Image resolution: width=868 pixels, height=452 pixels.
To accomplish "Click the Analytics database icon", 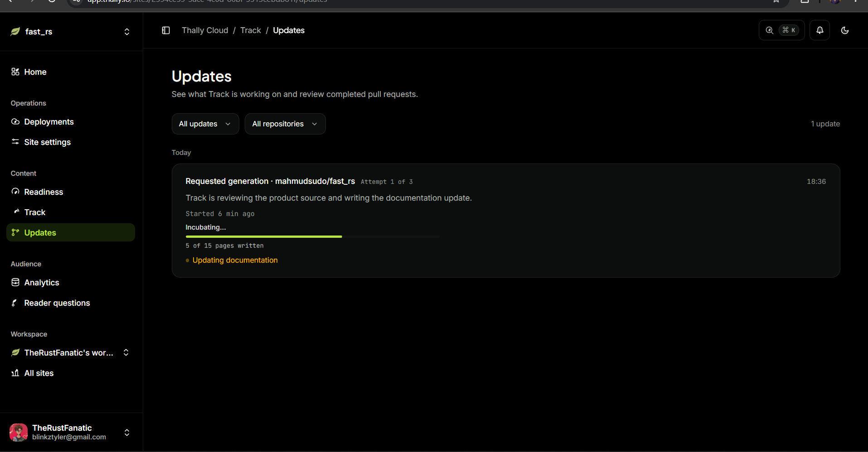I will point(15,282).
